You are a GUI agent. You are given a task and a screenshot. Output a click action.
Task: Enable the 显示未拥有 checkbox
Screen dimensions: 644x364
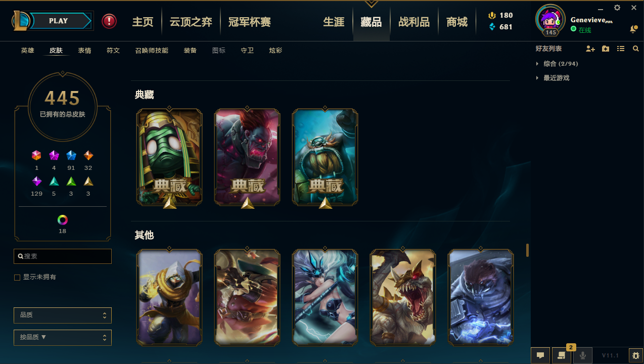(x=17, y=278)
